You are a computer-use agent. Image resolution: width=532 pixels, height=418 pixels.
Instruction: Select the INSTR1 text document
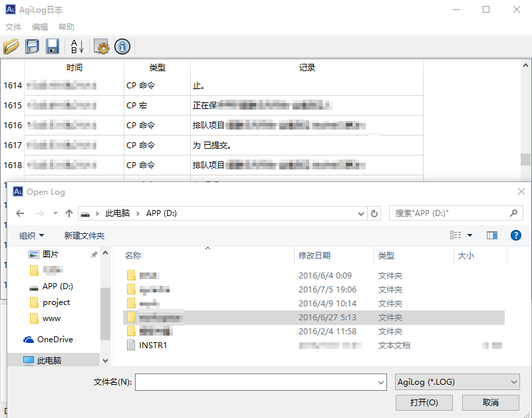[153, 346]
